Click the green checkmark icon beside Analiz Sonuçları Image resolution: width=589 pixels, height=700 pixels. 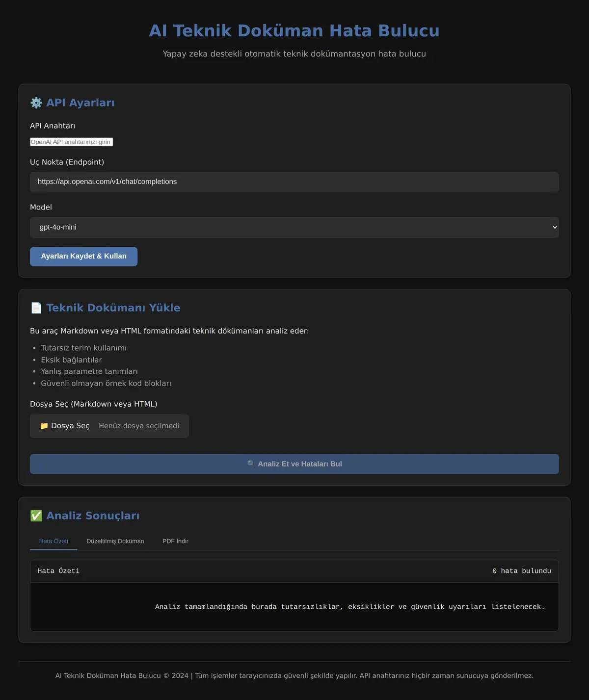point(36,516)
